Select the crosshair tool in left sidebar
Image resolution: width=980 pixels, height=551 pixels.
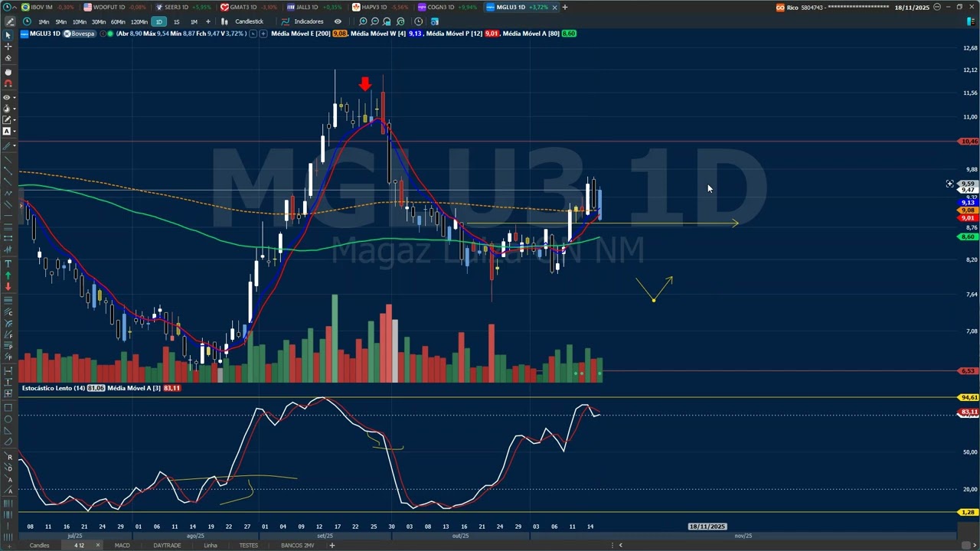coord(8,47)
